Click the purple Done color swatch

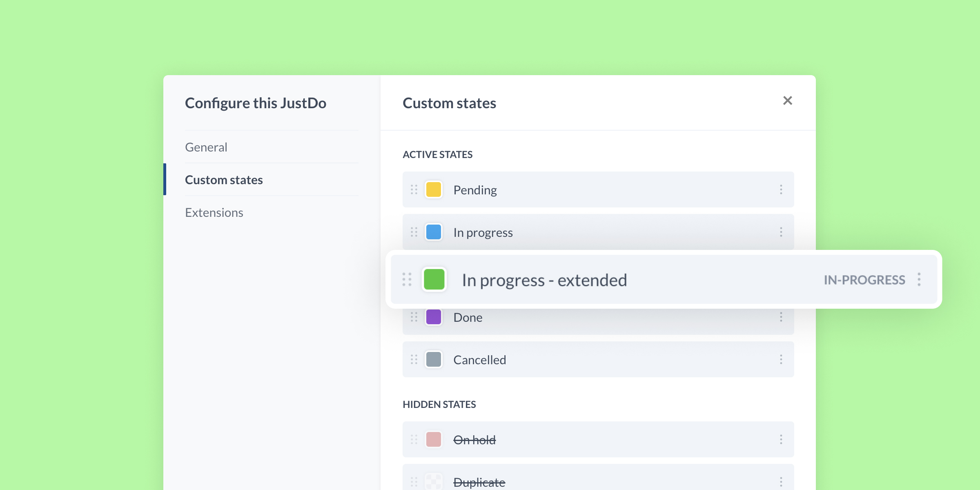433,317
